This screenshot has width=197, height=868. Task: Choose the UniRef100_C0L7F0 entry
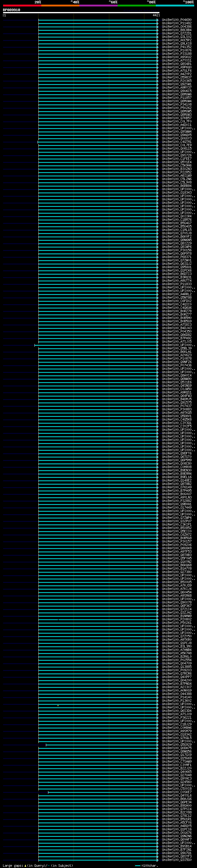pyautogui.click(x=176, y=121)
